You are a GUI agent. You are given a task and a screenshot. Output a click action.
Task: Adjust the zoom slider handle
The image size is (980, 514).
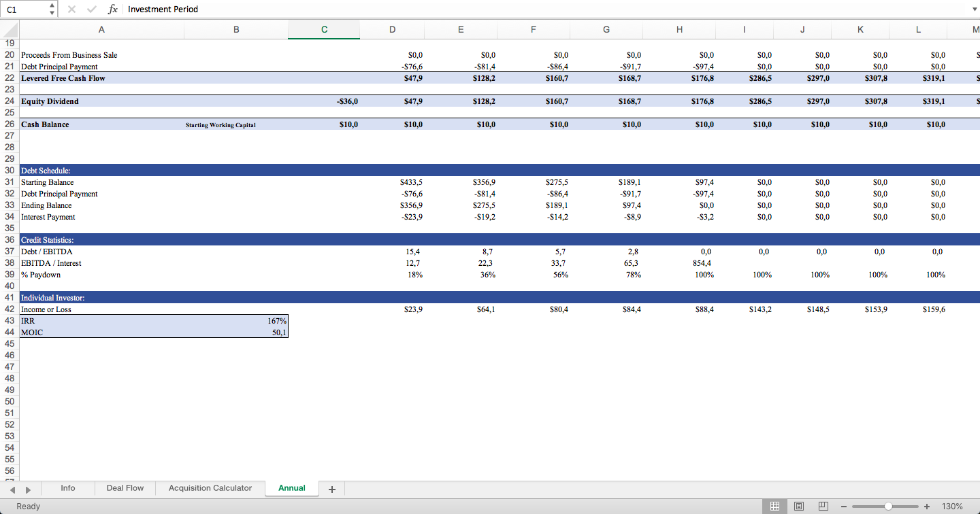point(889,507)
